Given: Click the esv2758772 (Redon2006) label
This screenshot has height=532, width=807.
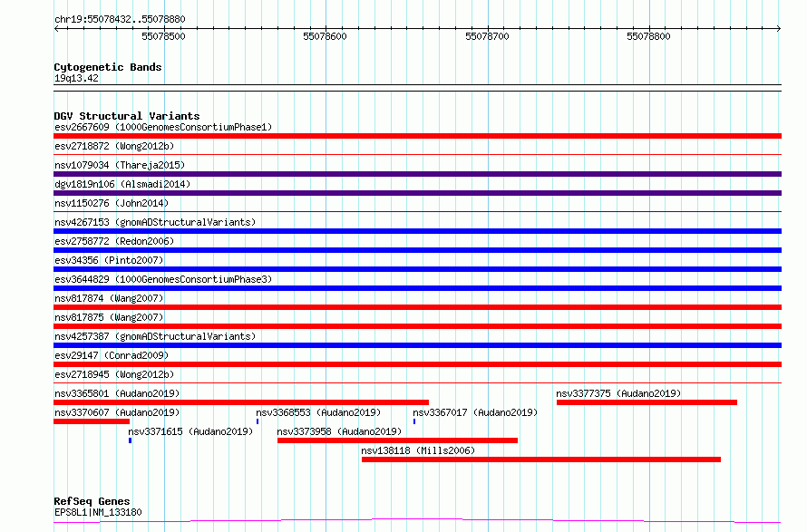Looking at the screenshot, I should pos(114,241).
